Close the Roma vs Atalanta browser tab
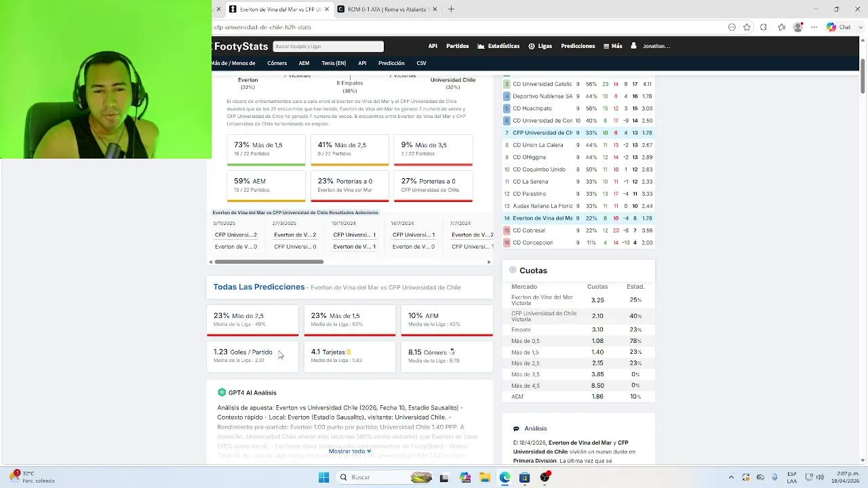The image size is (868, 488). [435, 9]
